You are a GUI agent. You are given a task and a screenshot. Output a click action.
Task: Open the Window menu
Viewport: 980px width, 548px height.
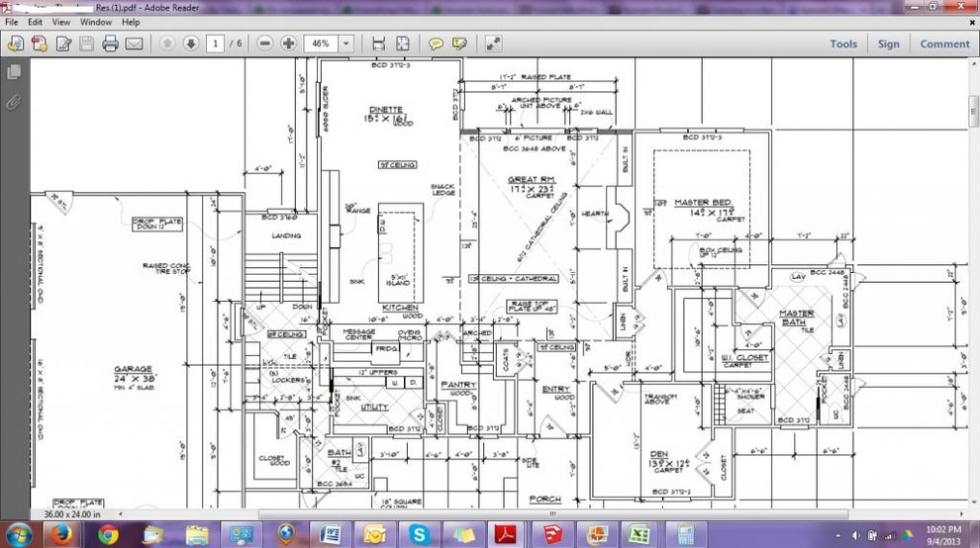click(x=96, y=22)
